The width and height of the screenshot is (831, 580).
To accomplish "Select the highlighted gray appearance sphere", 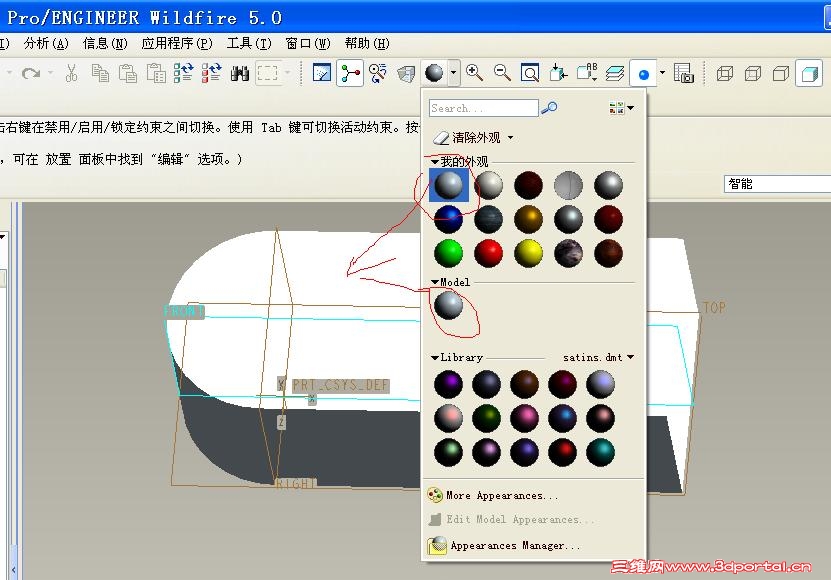I will click(449, 186).
